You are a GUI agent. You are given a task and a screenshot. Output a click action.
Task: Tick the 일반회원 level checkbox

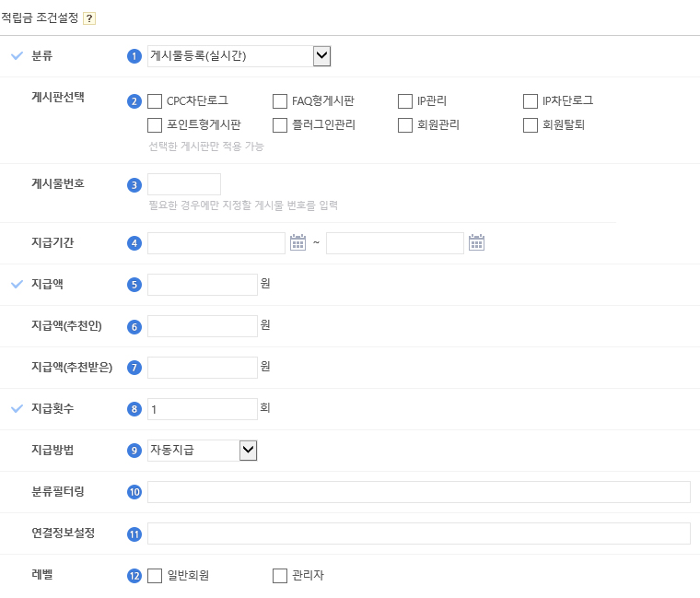click(155, 576)
